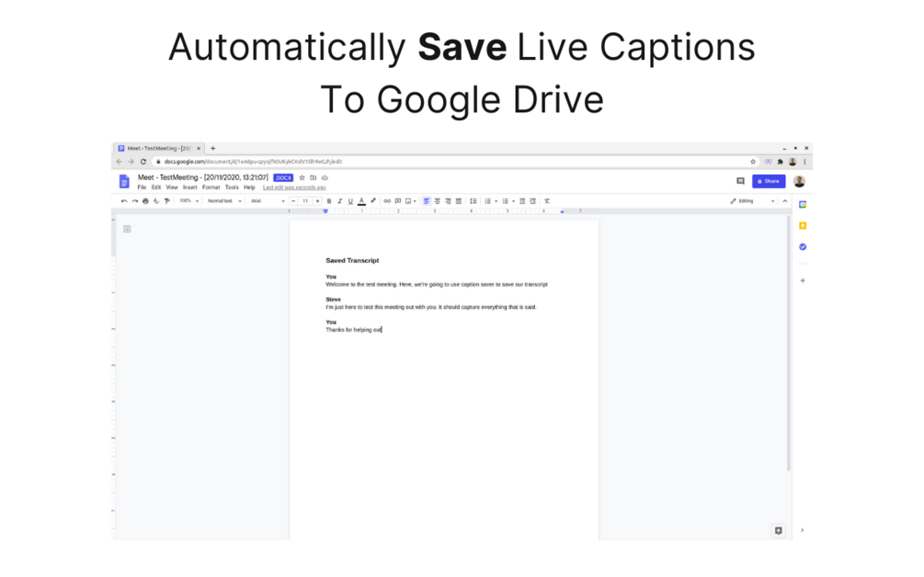This screenshot has width=924, height=577.
Task: Expand numbered list options arrow
Action: (496, 201)
